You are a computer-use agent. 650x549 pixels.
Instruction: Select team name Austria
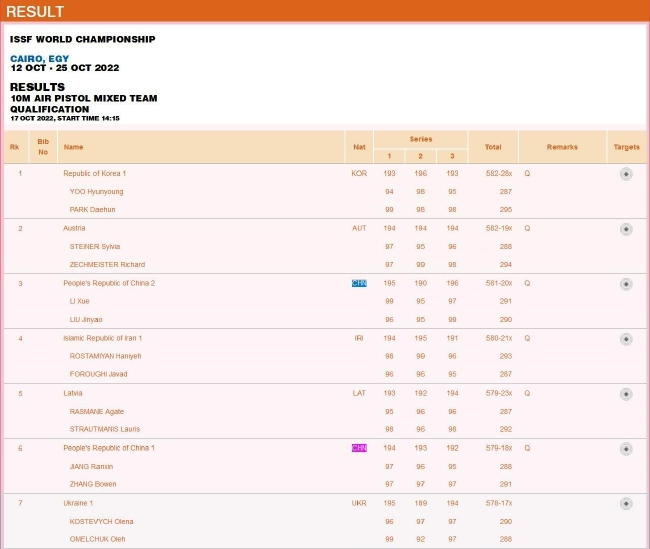tap(74, 228)
